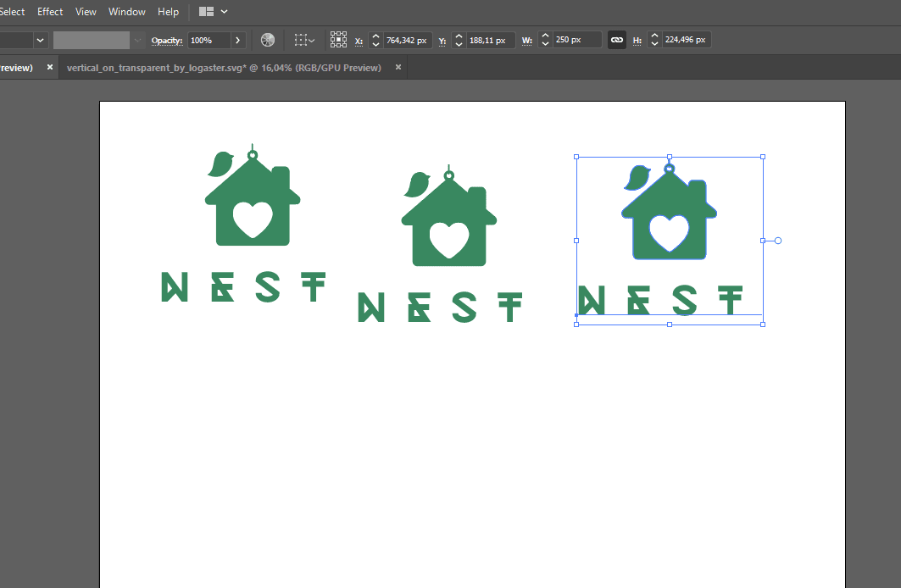Open the Help menu
The width and height of the screenshot is (901, 588).
click(x=169, y=12)
